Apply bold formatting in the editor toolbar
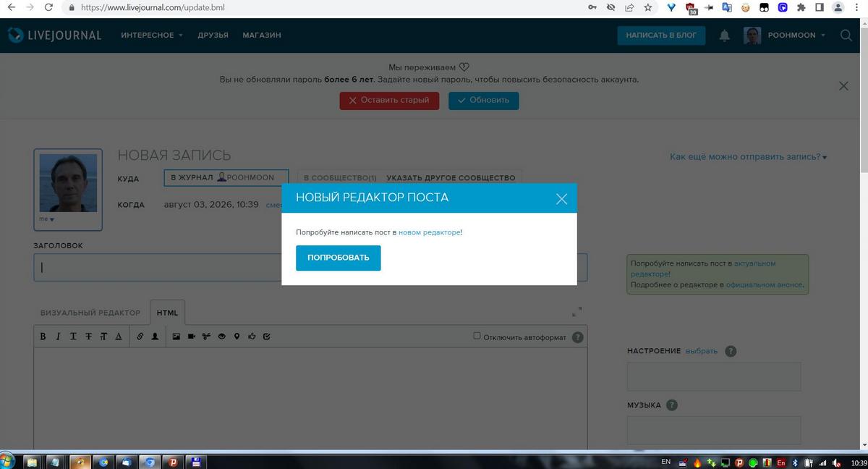Screen dimensions: 868x469 [x=43, y=337]
